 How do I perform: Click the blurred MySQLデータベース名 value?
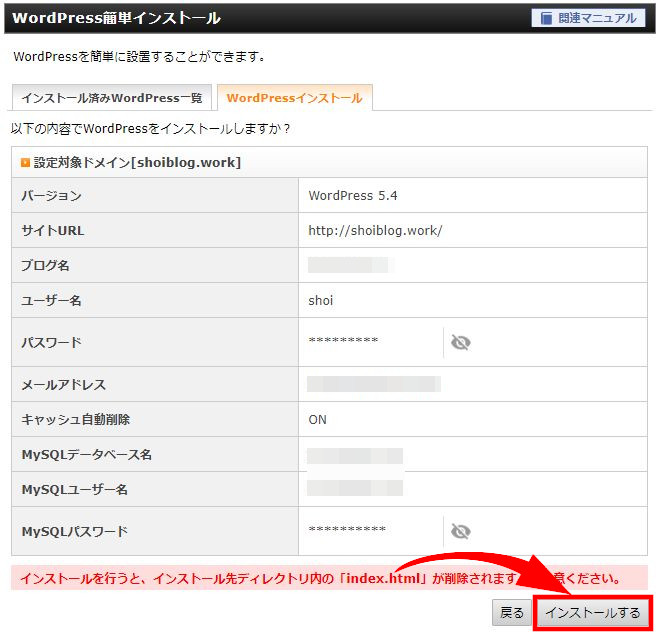tap(355, 456)
